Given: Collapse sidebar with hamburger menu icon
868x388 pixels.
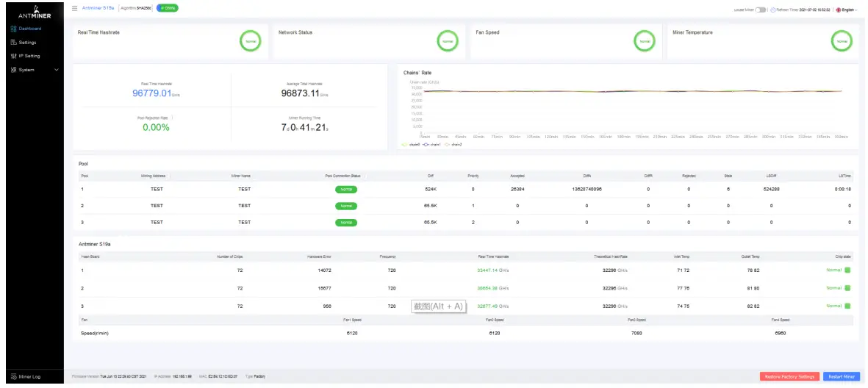Looking at the screenshot, I should tap(75, 9).
